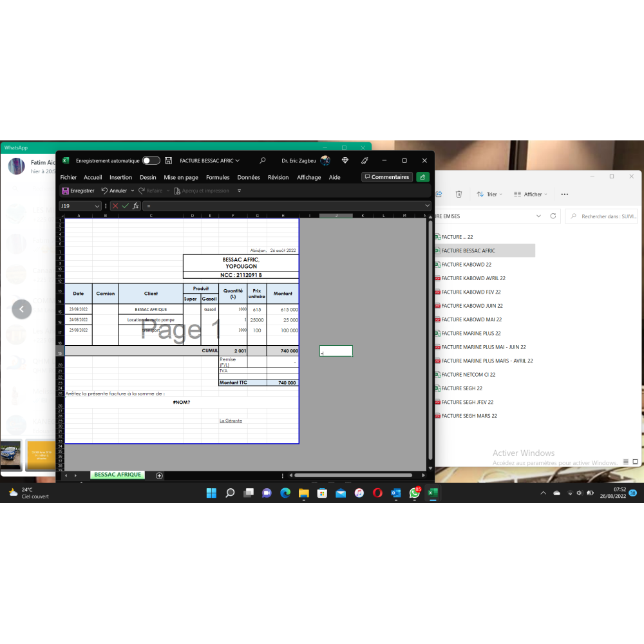Screen dimensions: 644x644
Task: Expand the Name Box dropdown showing J19
Action: [97, 206]
